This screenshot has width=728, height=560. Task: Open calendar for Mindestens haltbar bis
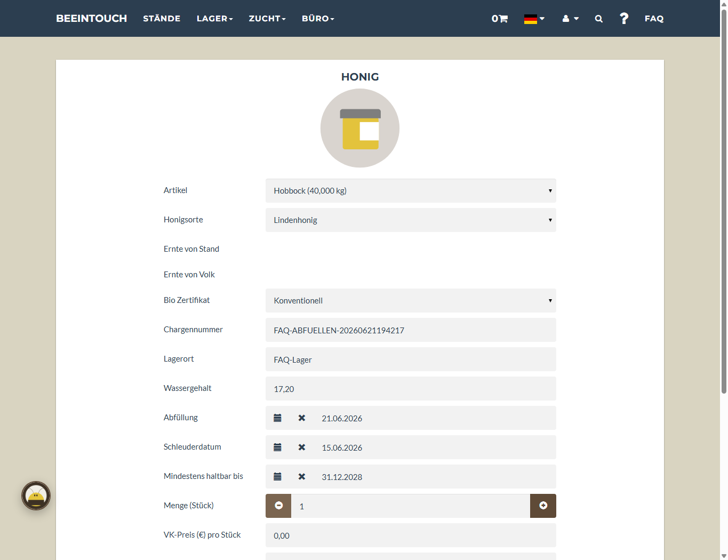[x=277, y=477]
